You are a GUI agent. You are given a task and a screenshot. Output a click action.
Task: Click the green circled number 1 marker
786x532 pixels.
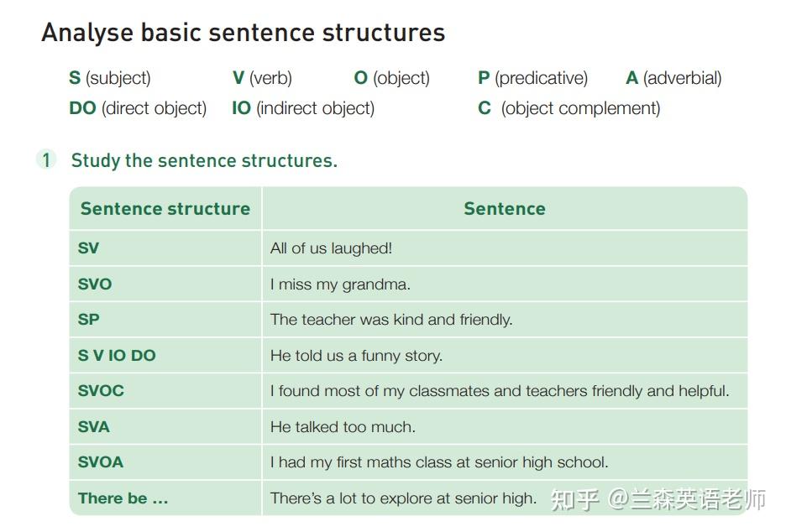tap(46, 159)
